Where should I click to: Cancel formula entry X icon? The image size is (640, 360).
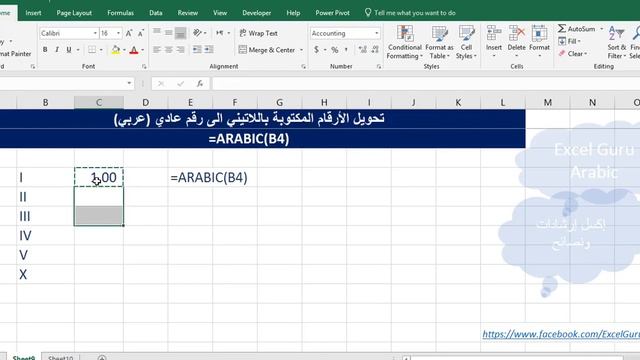161,84
